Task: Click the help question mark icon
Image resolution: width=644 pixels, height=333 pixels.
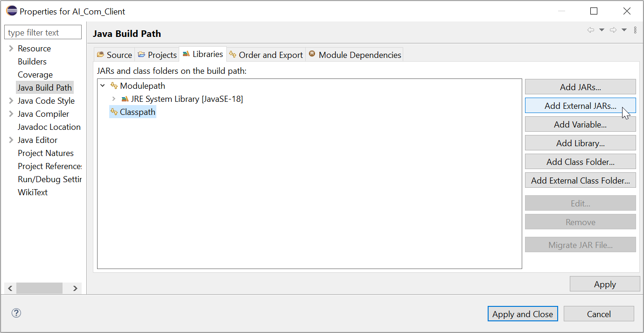Action: (16, 313)
